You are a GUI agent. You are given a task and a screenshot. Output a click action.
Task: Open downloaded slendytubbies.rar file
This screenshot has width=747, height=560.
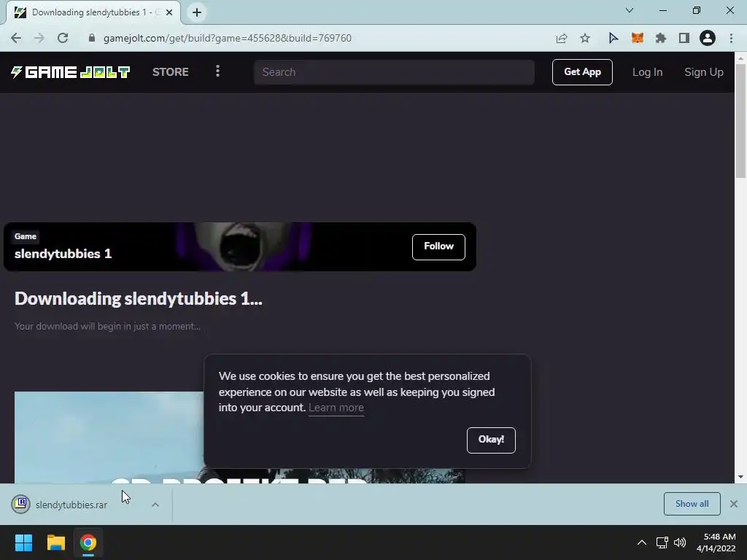click(71, 505)
